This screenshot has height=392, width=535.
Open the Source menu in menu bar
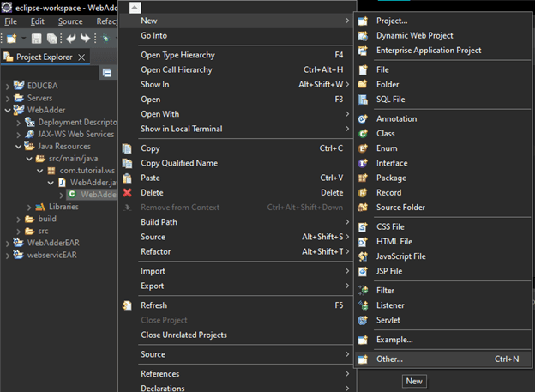[70, 21]
